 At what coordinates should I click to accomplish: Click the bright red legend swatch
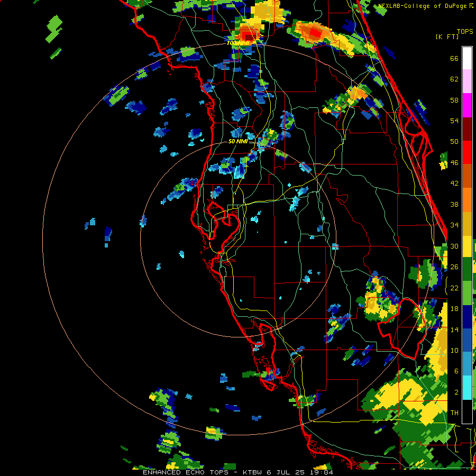[467, 152]
